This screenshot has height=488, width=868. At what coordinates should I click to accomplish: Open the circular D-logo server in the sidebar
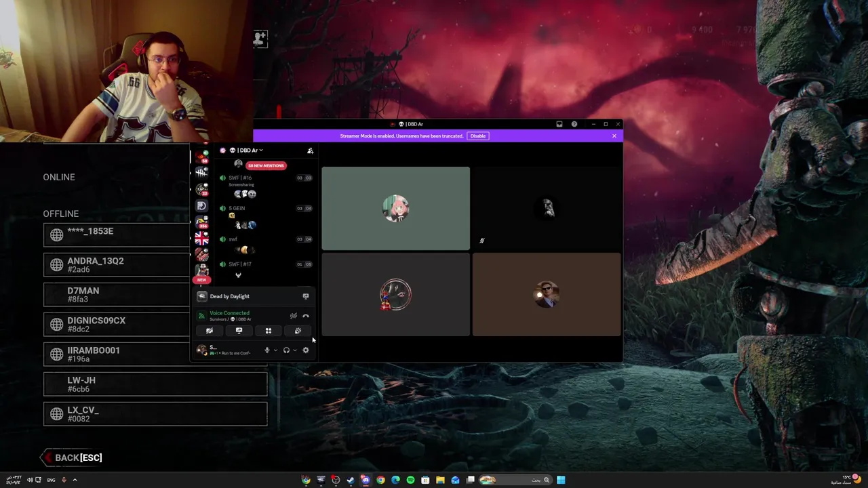[x=201, y=205]
